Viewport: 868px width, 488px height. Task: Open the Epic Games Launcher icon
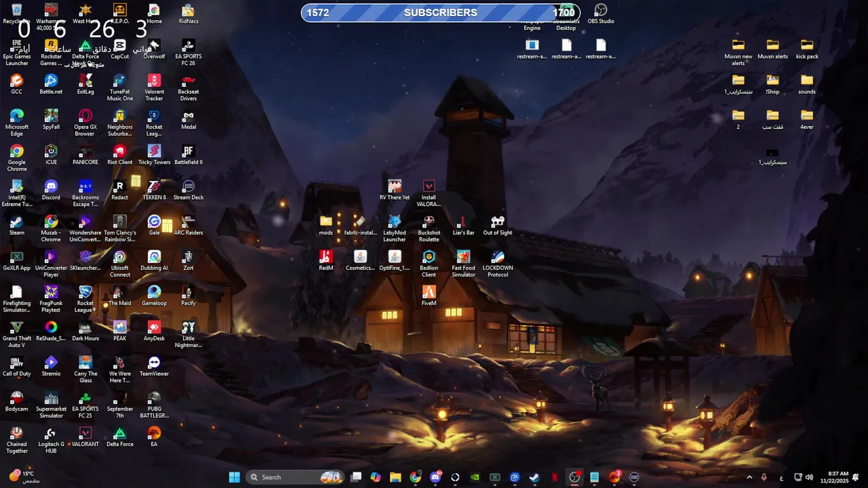click(17, 52)
